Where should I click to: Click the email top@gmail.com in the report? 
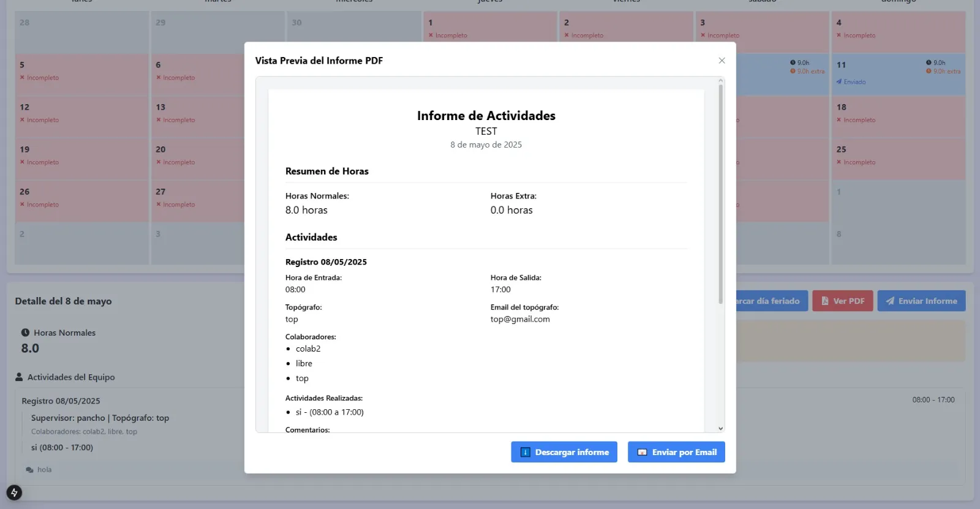(x=520, y=319)
